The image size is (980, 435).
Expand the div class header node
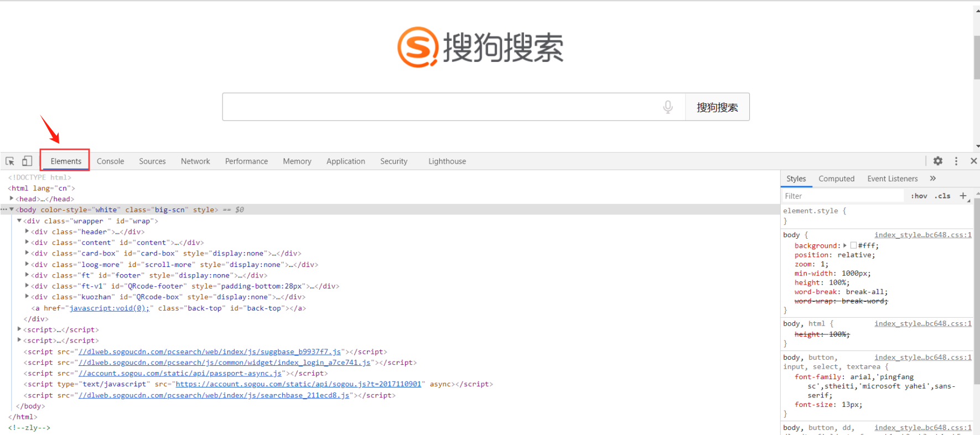point(27,232)
